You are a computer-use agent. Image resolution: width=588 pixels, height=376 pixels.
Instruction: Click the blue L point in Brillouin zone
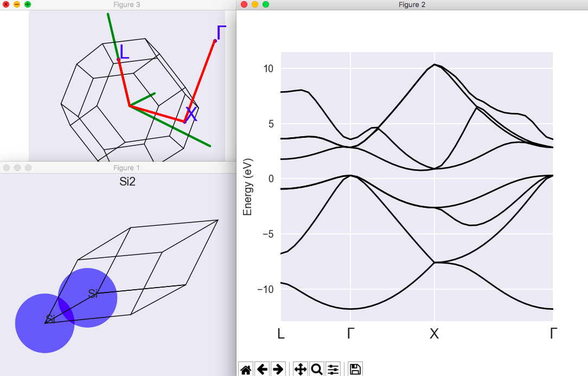click(124, 52)
